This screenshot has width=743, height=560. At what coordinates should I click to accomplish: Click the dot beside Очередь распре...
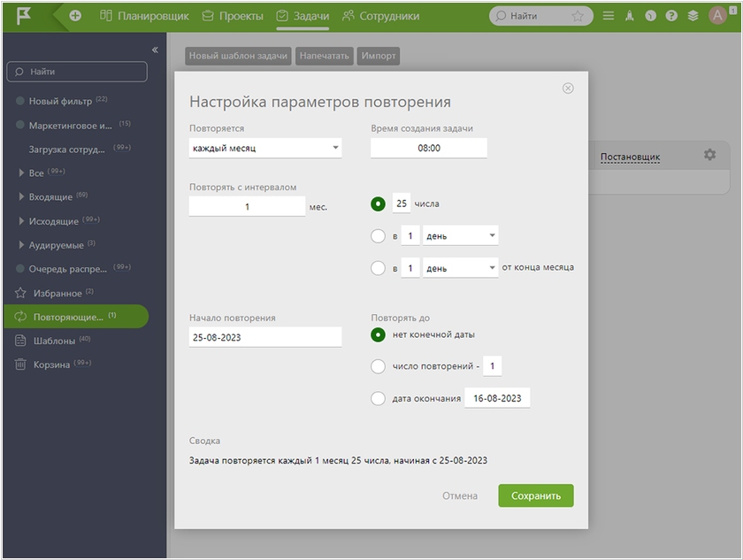pos(19,269)
